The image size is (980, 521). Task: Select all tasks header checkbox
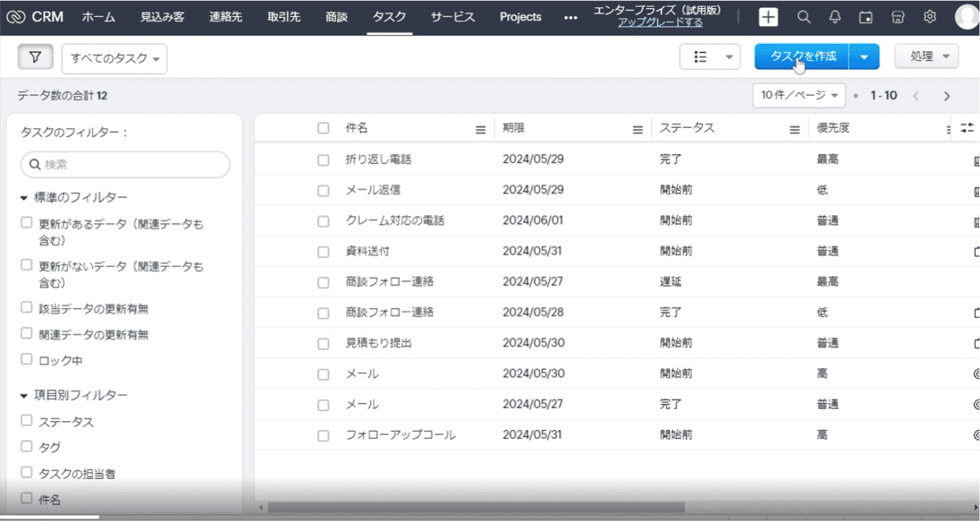pyautogui.click(x=323, y=128)
